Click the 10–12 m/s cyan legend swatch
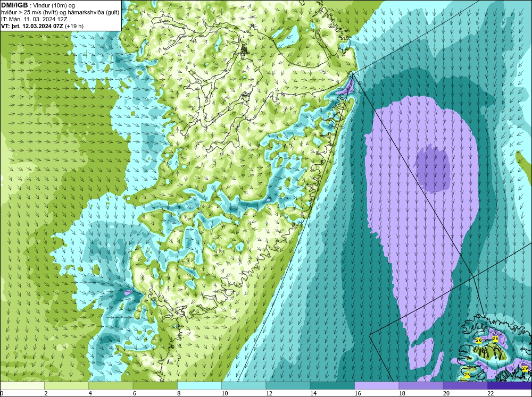This screenshot has height=397, width=532. [x=244, y=385]
